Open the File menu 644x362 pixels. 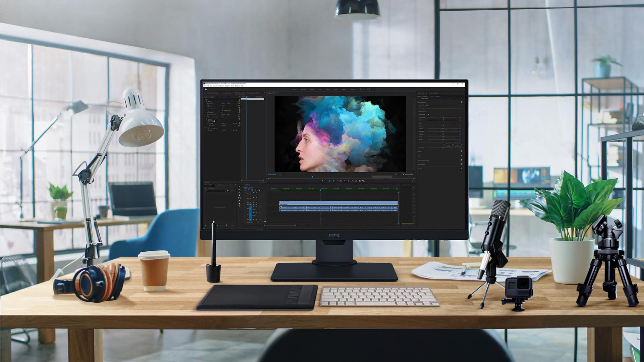pos(205,86)
